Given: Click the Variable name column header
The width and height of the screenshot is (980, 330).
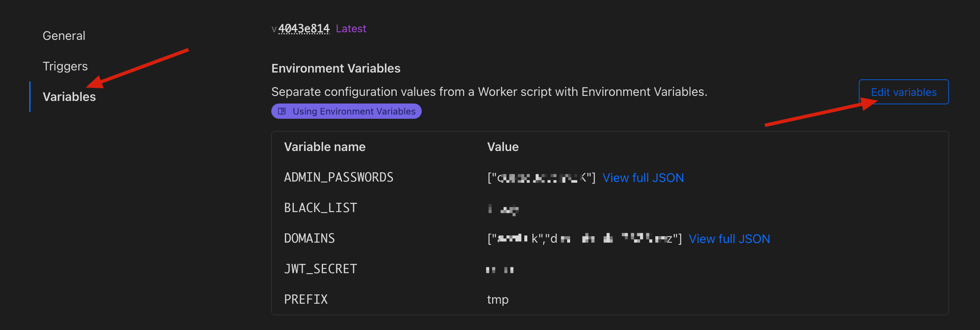Looking at the screenshot, I should 324,146.
